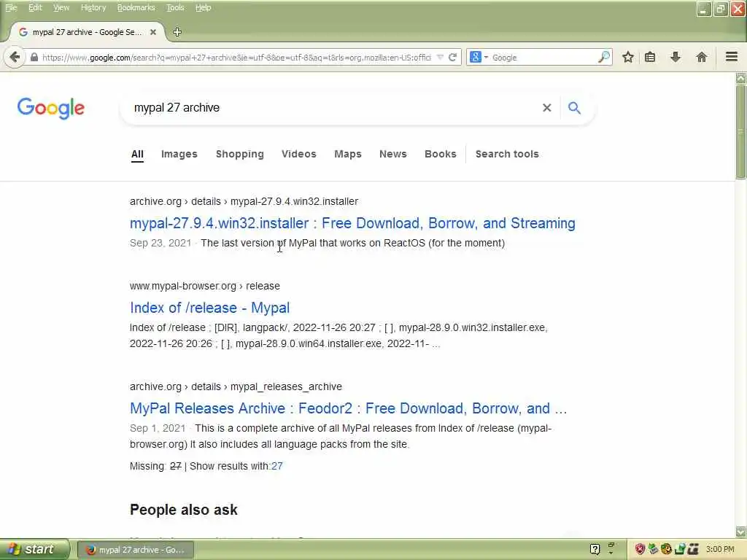The image size is (747, 560).
Task: Open the Tools menu
Action: click(x=175, y=7)
